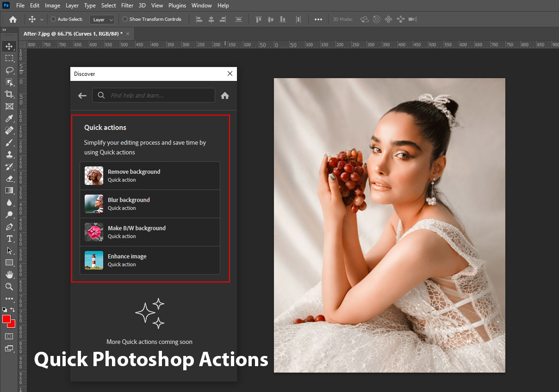Toggle Quick Mask mode icon
Viewport: 559px width, 392px height.
[9, 336]
